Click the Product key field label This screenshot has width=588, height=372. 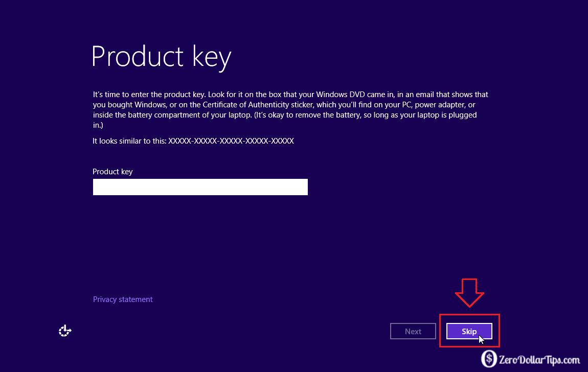pyautogui.click(x=112, y=172)
